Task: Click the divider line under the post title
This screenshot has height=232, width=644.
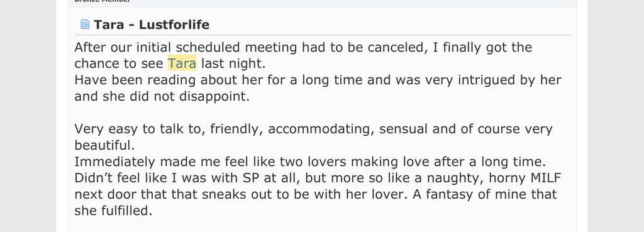Action: coord(323,35)
